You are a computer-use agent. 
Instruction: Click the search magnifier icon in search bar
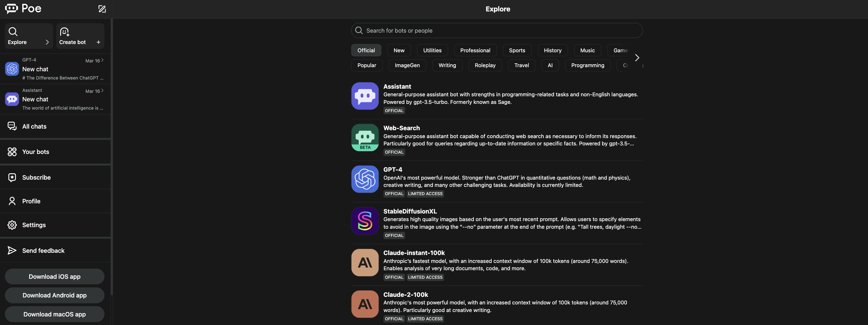[x=359, y=30]
